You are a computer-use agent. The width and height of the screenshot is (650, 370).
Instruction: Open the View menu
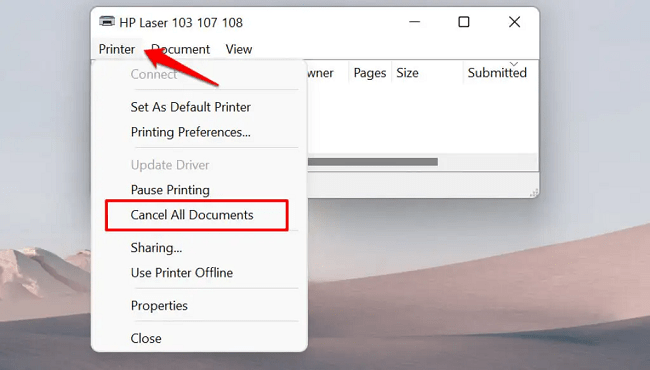(x=239, y=49)
